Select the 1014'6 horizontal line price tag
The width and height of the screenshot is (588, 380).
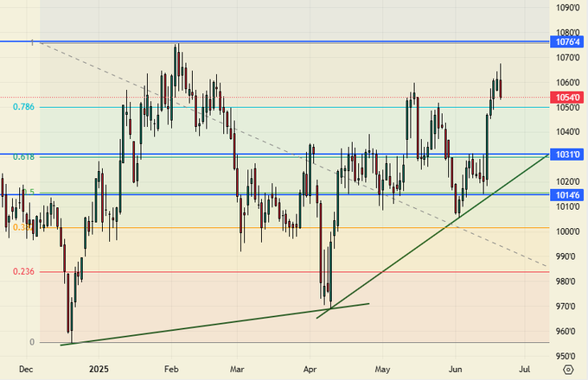[568, 194]
